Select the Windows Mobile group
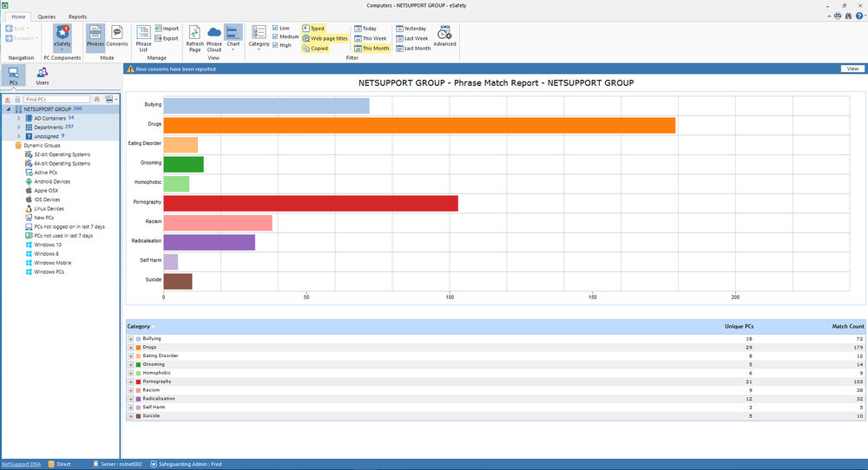Viewport: 868px width, 470px height. point(48,264)
